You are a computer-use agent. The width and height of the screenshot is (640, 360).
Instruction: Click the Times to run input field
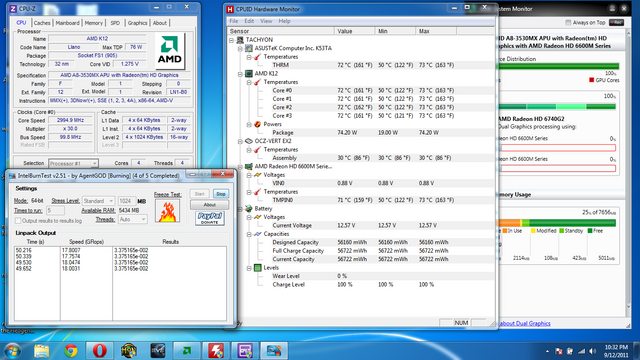click(55, 211)
